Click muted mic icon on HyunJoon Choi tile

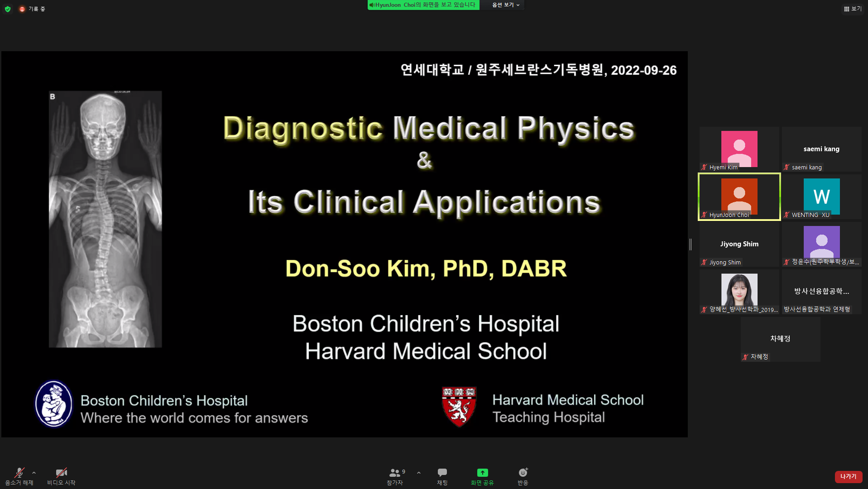pos(704,215)
